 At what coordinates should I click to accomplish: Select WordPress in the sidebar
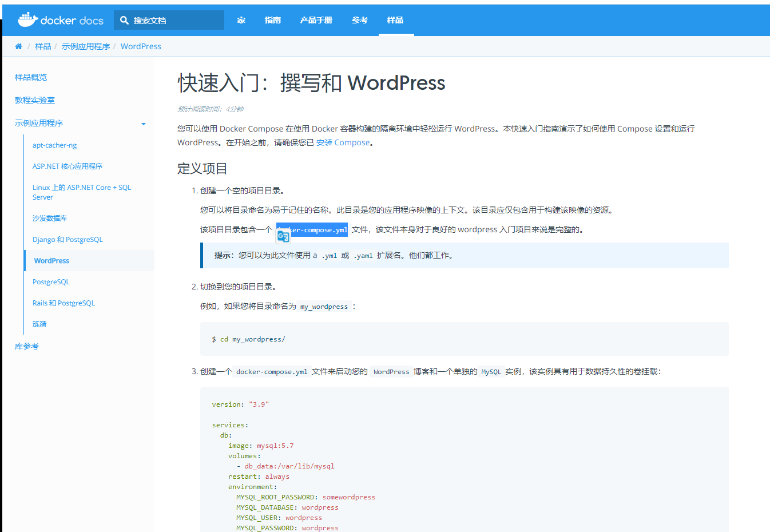(x=51, y=261)
